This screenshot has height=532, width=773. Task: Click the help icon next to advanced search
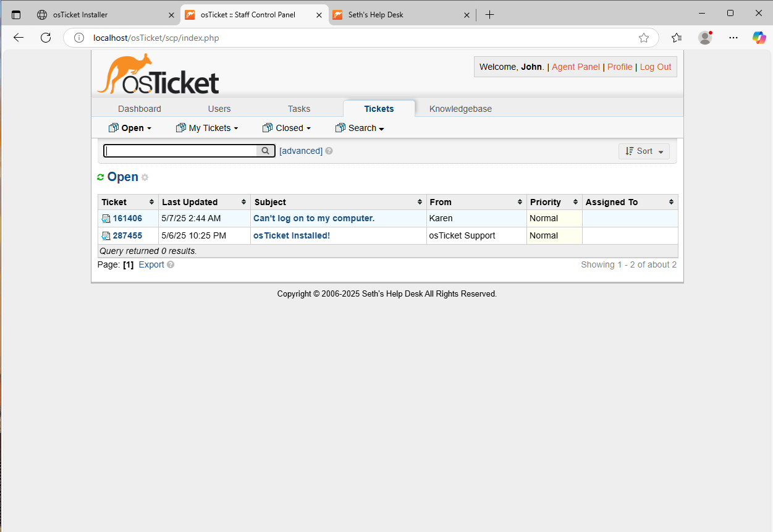(x=329, y=150)
